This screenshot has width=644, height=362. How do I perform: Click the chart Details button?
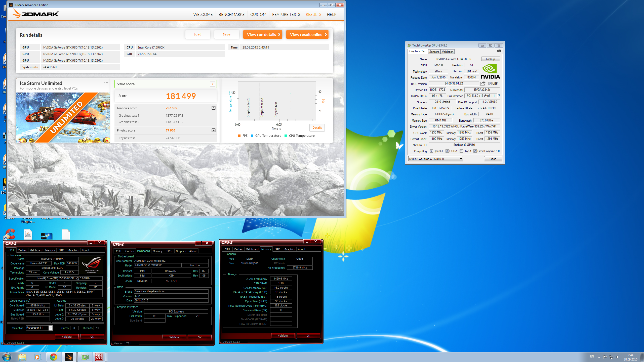click(x=317, y=128)
